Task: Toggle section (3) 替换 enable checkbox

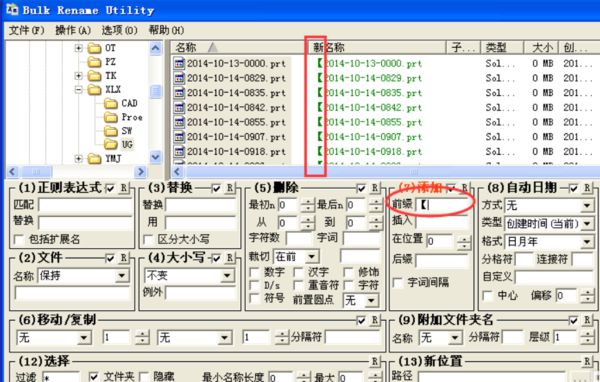Action: tap(216, 188)
